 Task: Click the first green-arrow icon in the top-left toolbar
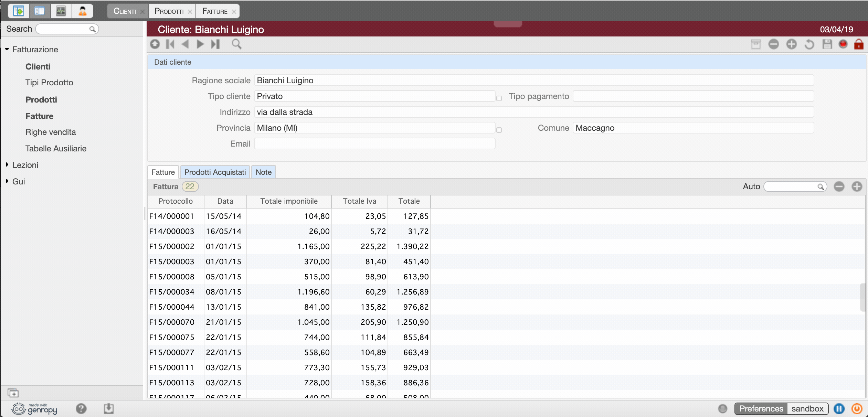click(18, 11)
